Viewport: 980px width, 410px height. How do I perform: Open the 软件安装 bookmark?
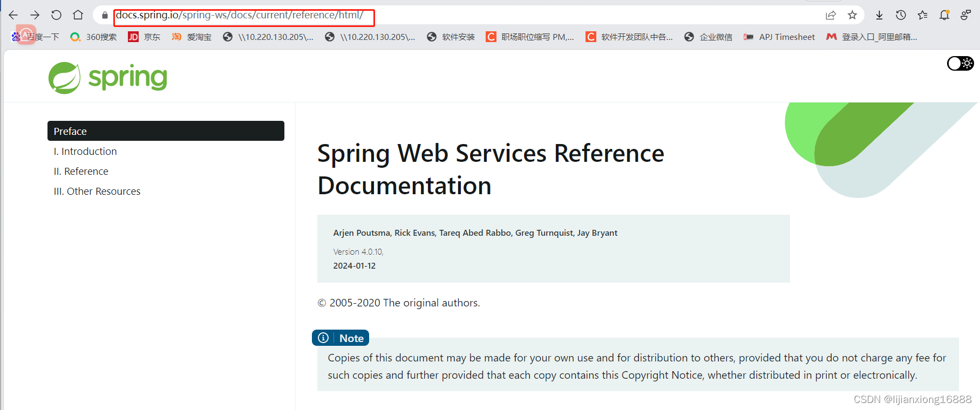(451, 37)
